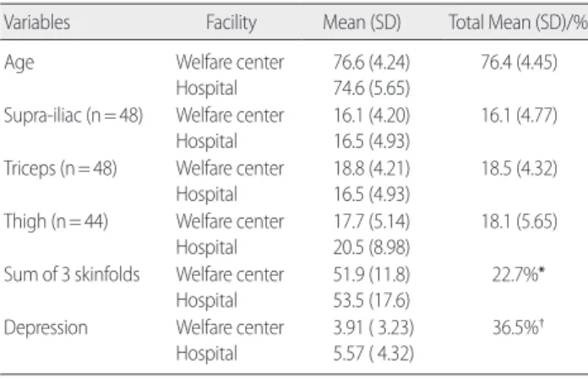Click the Depression row label
The image size is (588, 378).
46,328
